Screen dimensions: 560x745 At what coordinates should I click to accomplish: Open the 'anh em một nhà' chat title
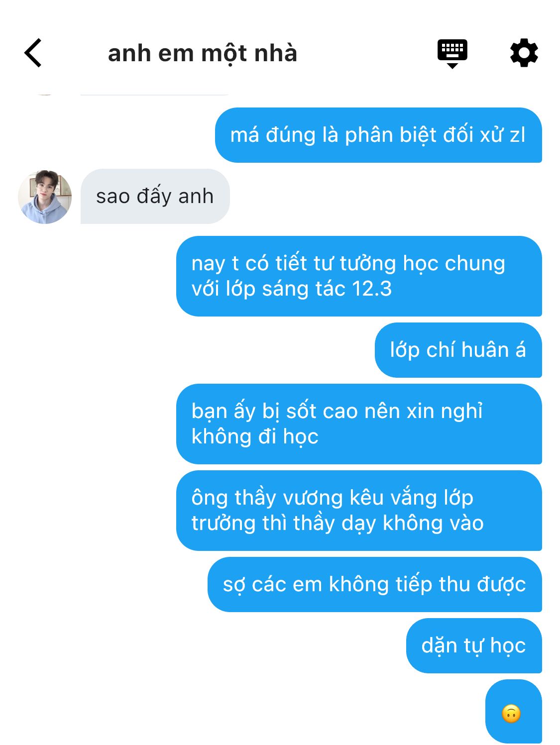[203, 53]
